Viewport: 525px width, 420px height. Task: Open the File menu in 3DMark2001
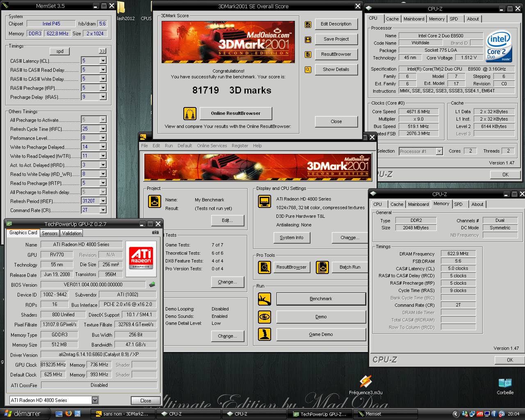[144, 146]
